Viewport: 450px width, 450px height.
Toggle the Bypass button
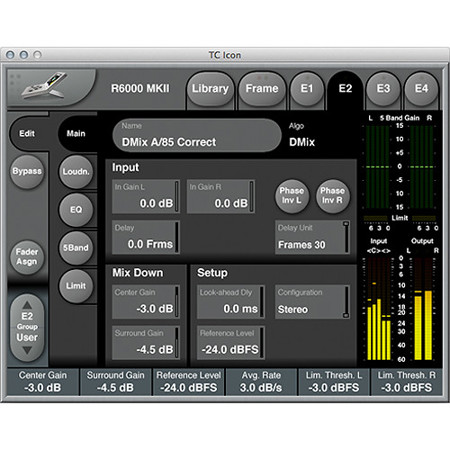click(x=27, y=171)
